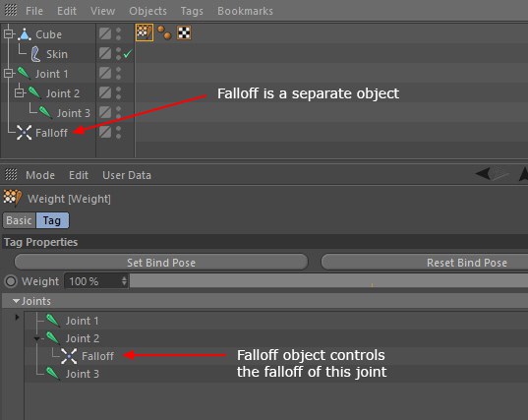Click the Weight 100 % input field
Viewport: 528px width, 420px height.
point(95,281)
